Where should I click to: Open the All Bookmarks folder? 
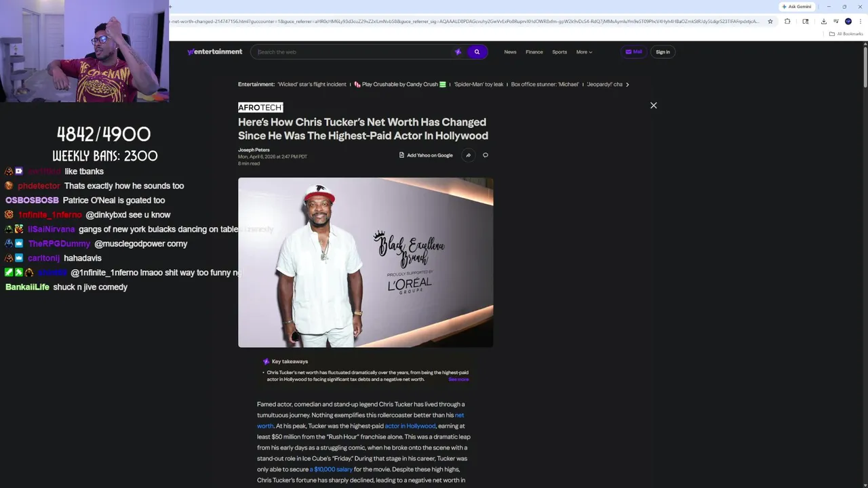[x=846, y=33]
